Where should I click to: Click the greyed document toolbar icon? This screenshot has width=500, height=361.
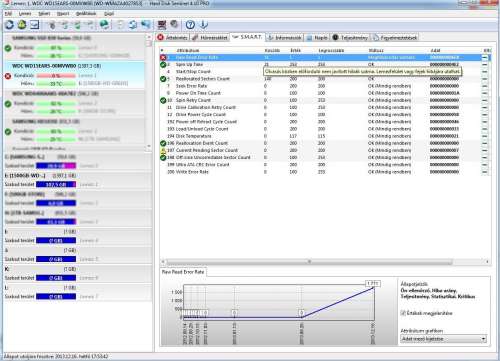120,25
